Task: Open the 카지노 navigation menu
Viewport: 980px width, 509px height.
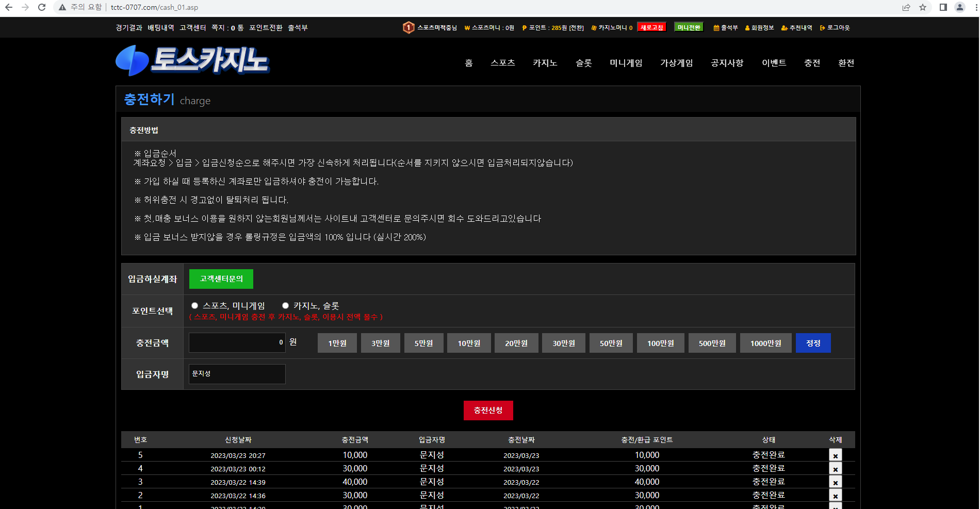Action: [545, 63]
